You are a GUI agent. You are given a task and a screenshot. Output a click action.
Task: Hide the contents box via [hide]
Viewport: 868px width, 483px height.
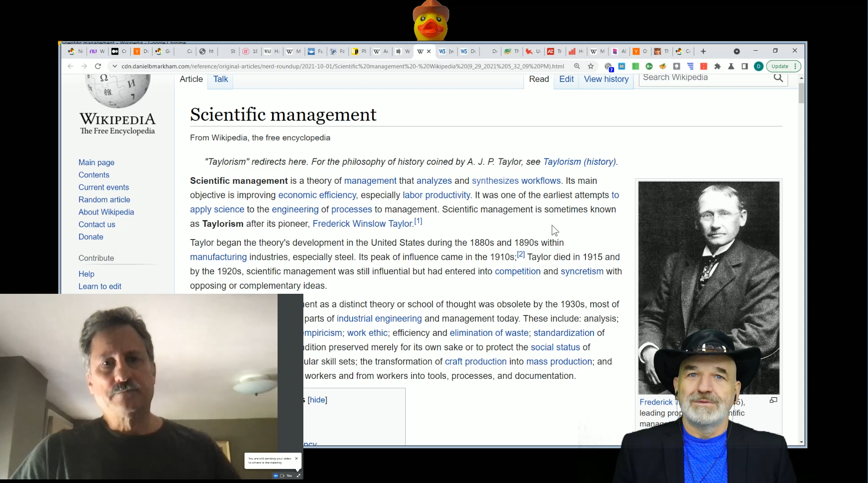pos(317,400)
